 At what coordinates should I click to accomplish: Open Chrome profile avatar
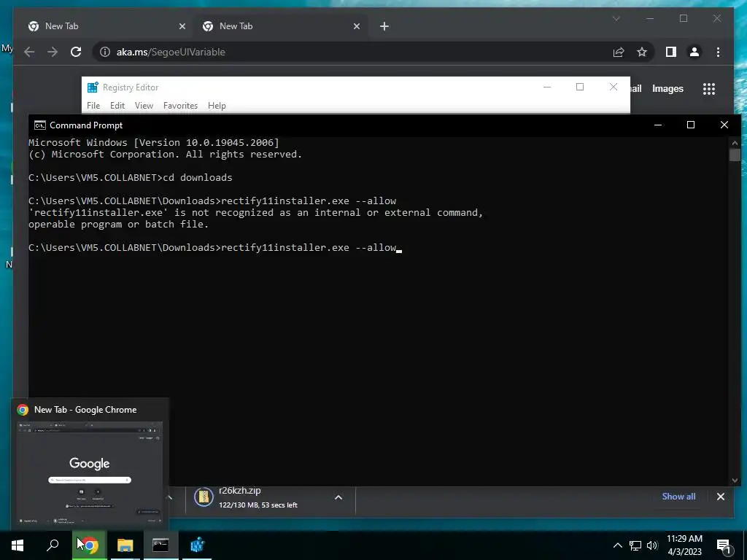pyautogui.click(x=694, y=52)
